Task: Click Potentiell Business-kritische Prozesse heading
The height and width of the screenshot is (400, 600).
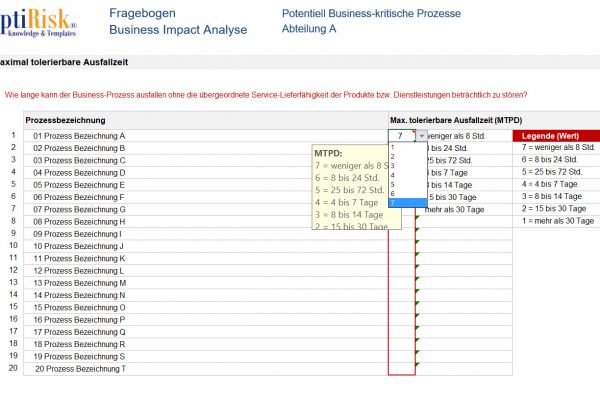Action: (x=371, y=14)
